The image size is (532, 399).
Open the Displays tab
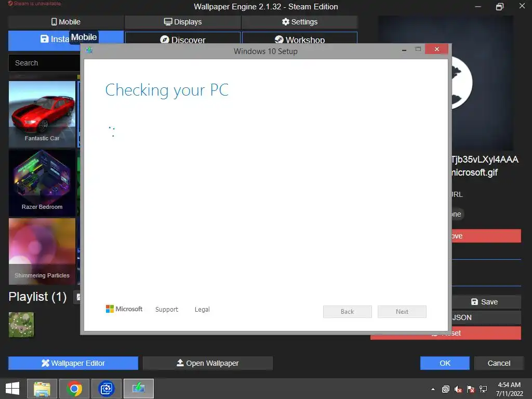click(x=183, y=22)
